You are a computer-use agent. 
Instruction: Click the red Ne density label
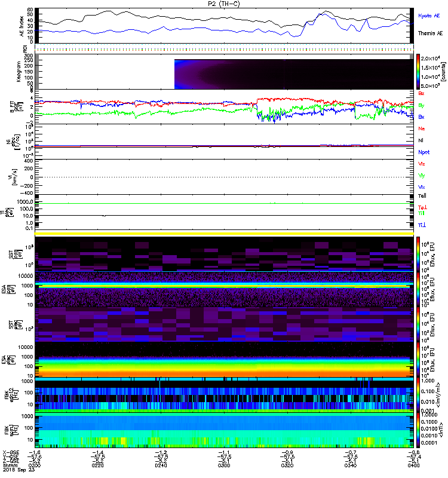(x=422, y=128)
